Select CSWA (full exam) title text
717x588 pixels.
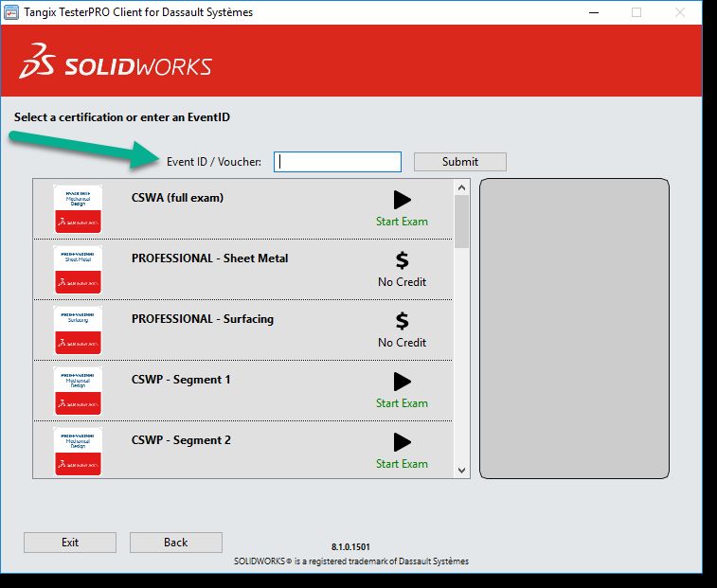177,198
